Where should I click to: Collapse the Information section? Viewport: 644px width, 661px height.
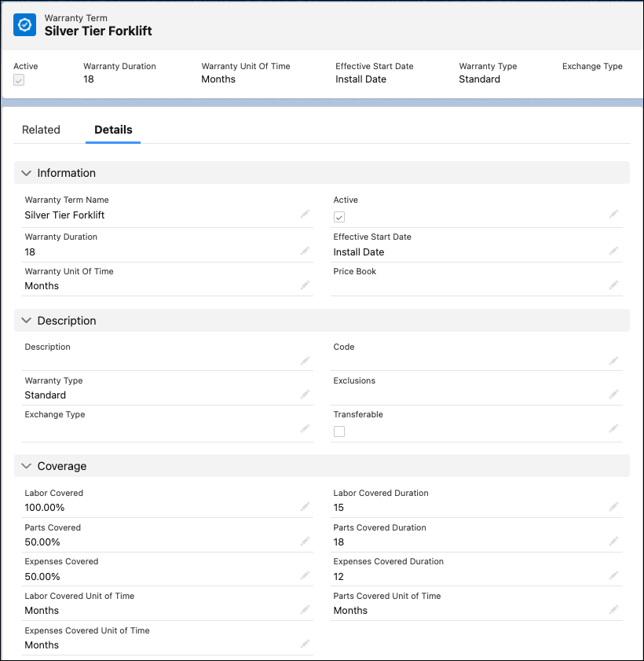26,173
